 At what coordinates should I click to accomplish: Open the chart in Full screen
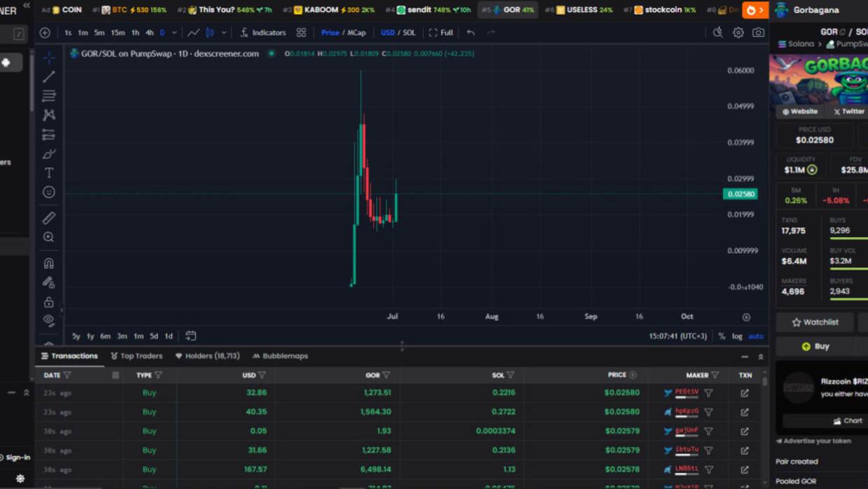pyautogui.click(x=441, y=32)
